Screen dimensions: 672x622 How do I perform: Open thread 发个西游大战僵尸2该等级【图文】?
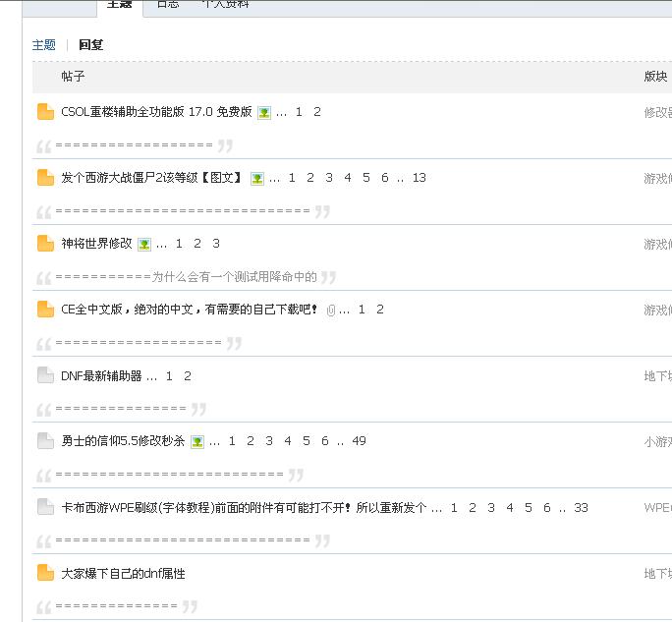coord(151,178)
